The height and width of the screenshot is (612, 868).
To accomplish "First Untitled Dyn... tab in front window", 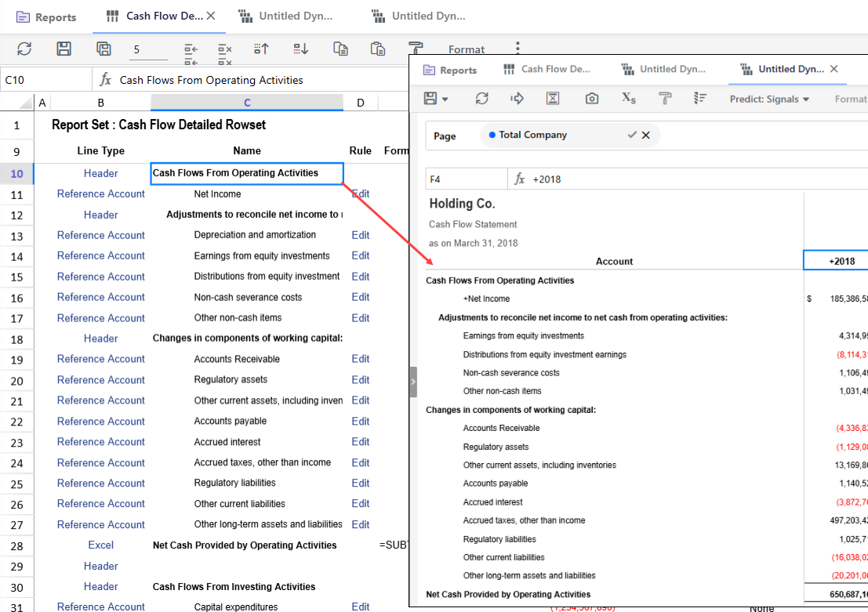I will coord(663,69).
